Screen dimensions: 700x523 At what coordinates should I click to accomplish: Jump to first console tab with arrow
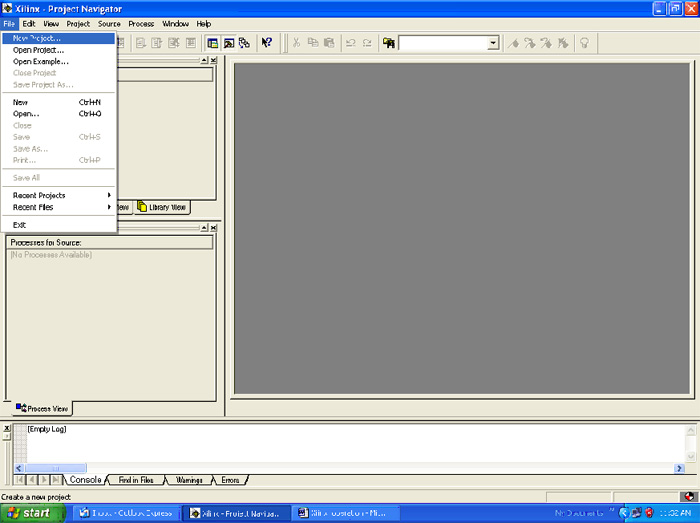click(19, 480)
